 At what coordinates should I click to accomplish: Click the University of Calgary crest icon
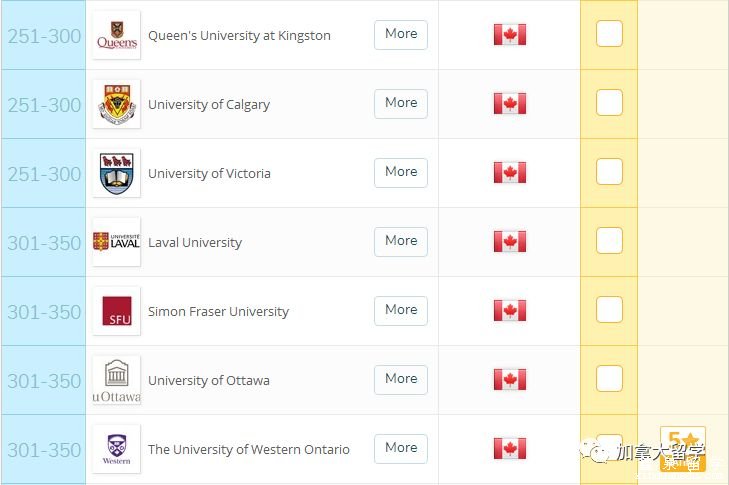(117, 104)
